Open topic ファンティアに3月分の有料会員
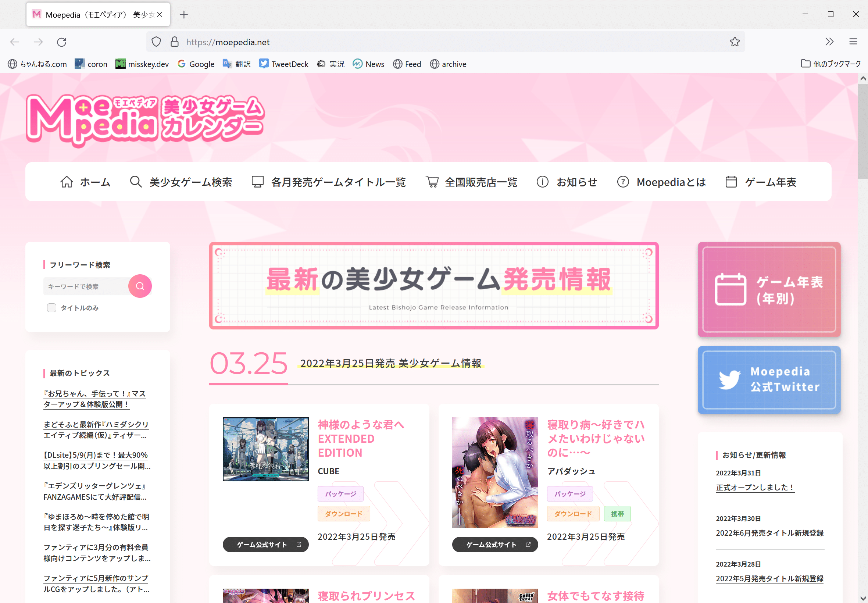 pyautogui.click(x=97, y=553)
